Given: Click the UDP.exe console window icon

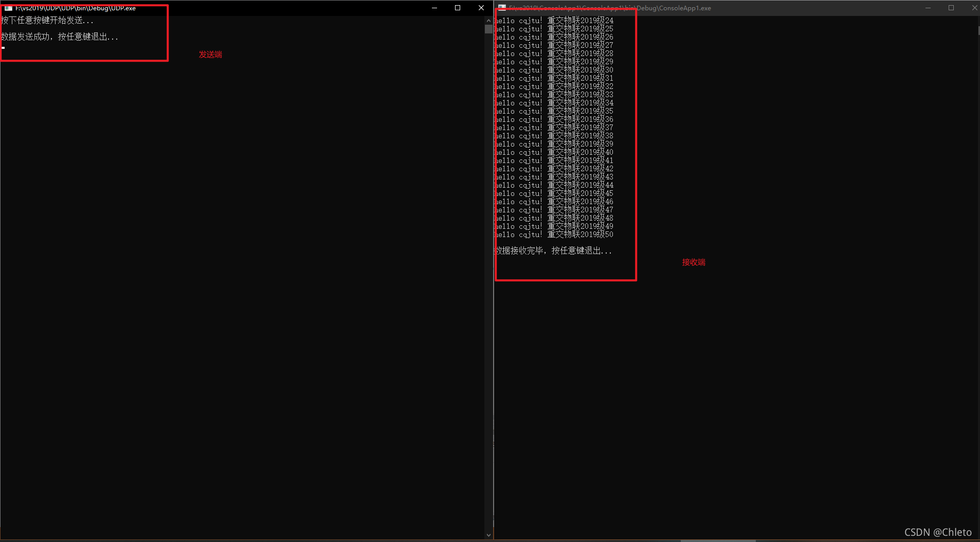Looking at the screenshot, I should (8, 8).
